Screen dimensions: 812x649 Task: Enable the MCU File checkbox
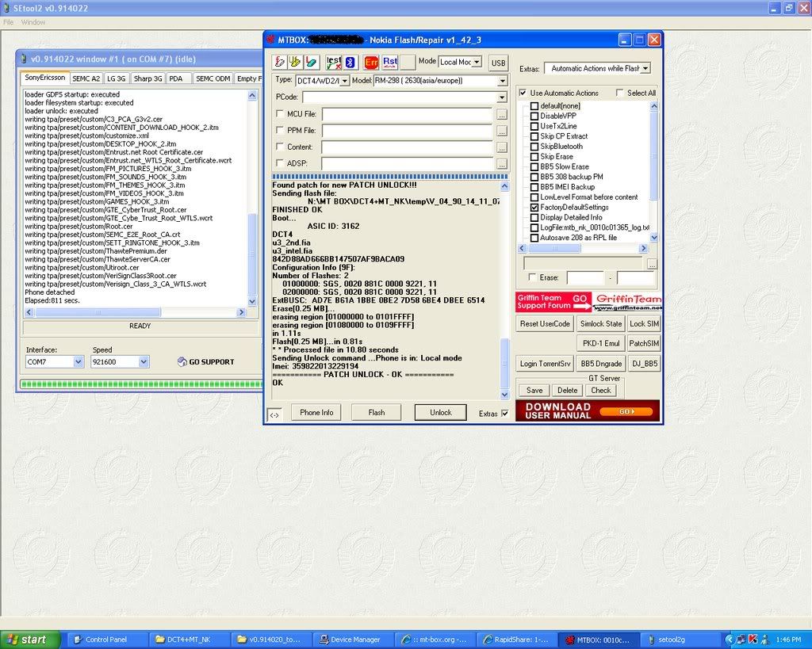(x=280, y=113)
